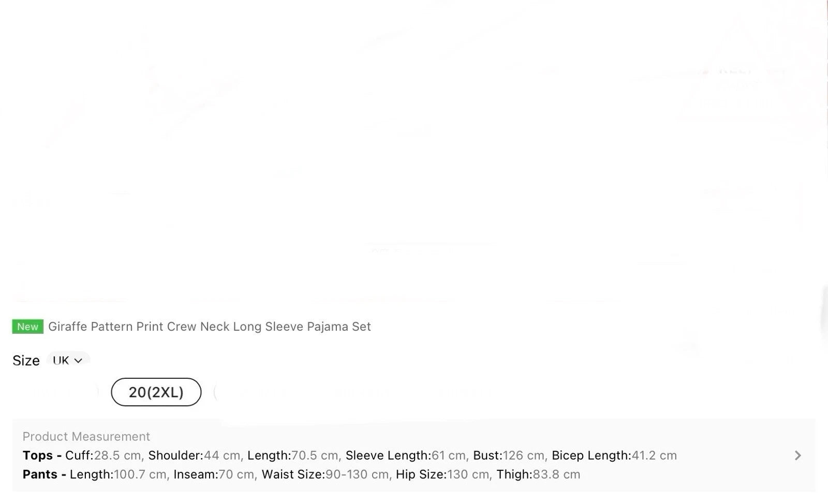Click the Bicep Length 41.2 cm value
Screen dimensions: 828x504
[x=614, y=455]
